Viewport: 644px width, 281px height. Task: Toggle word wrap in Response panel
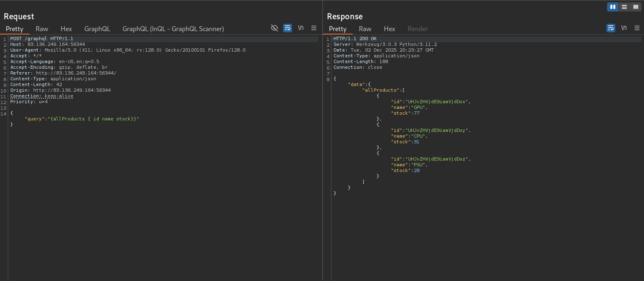(x=611, y=28)
